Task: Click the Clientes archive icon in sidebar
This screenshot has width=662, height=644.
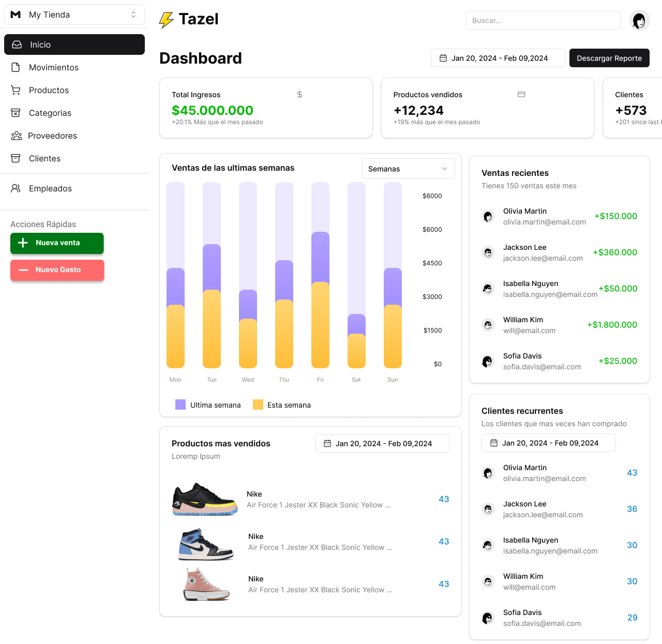Action: (16, 158)
